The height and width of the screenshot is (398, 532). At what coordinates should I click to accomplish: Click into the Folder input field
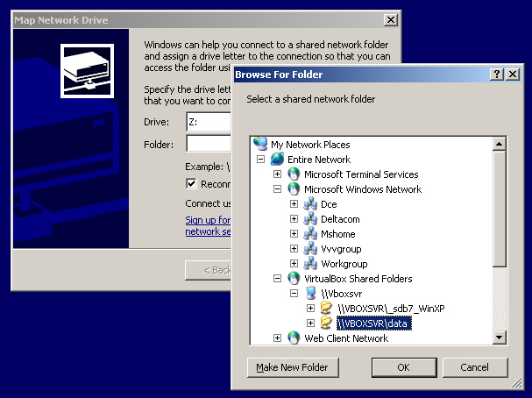point(209,144)
